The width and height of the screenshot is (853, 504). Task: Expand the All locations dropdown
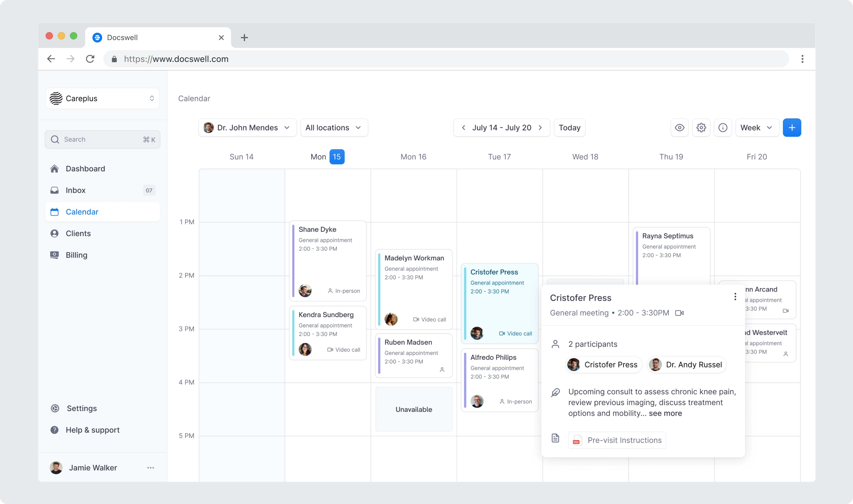[x=334, y=128]
